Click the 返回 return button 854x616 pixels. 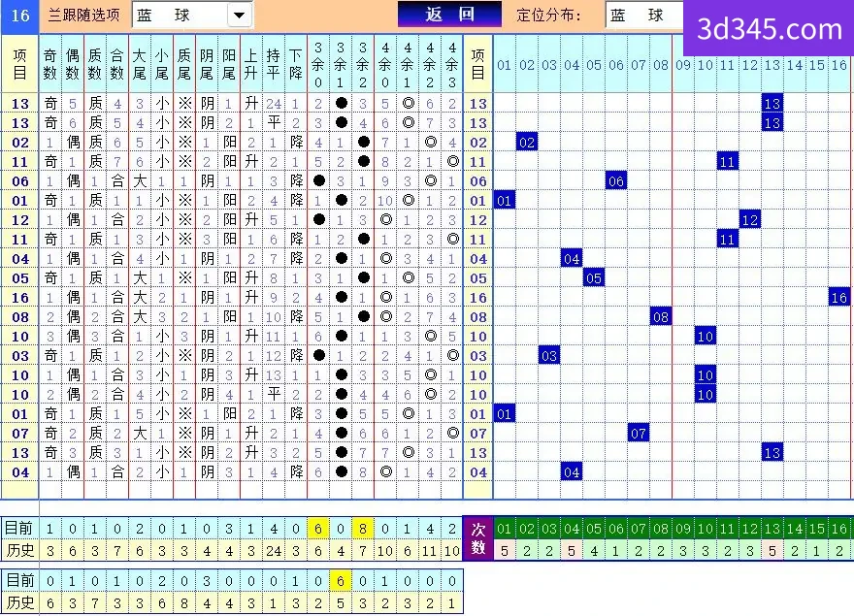[449, 15]
